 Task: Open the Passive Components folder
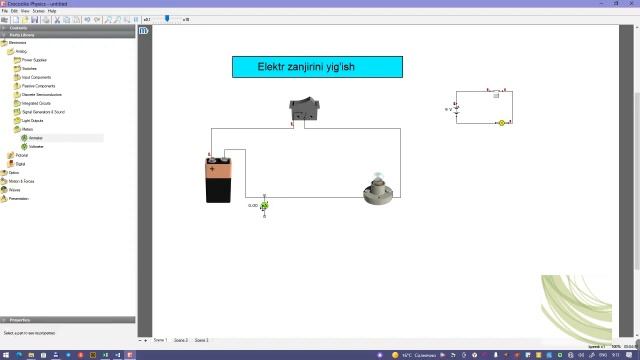(x=35, y=86)
